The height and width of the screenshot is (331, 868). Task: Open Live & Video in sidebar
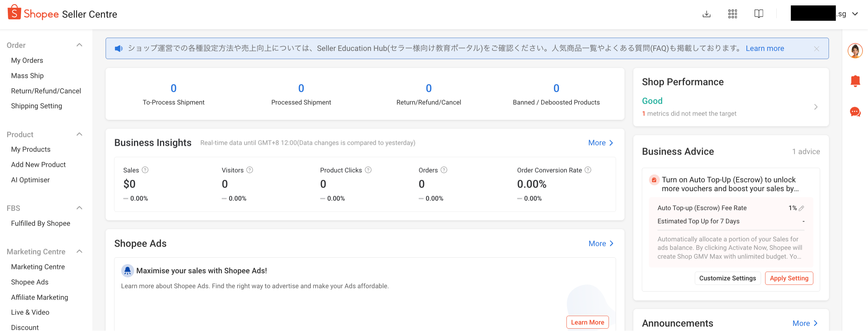tap(30, 312)
